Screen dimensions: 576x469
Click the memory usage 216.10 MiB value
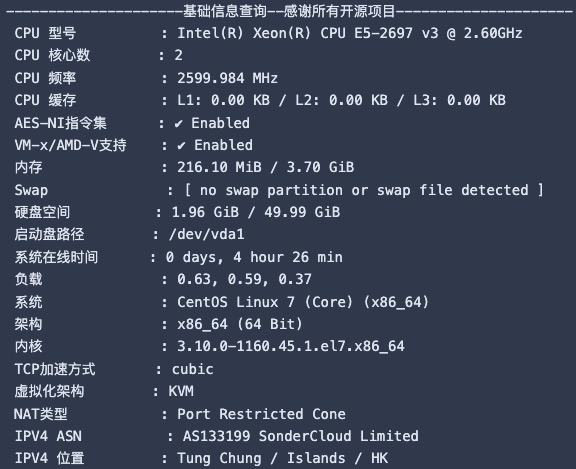point(219,167)
